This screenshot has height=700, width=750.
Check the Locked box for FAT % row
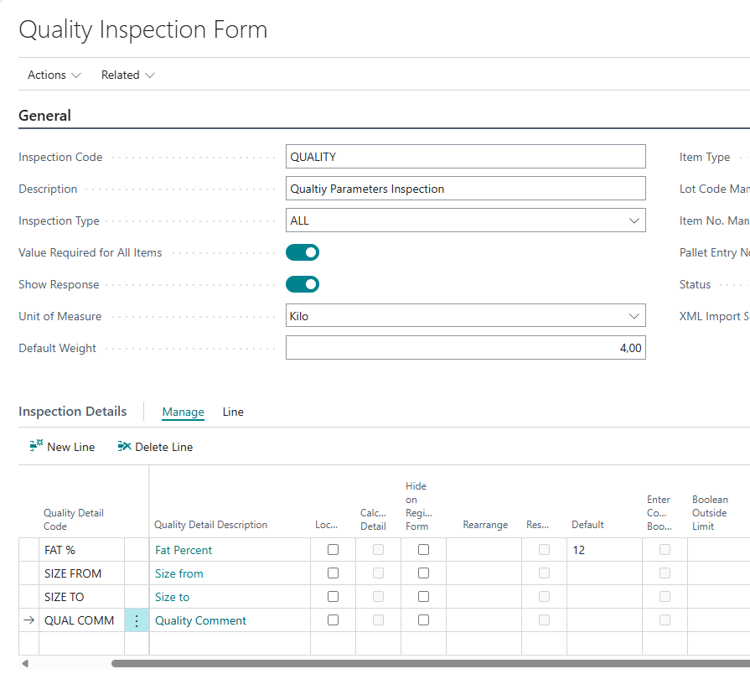point(333,550)
